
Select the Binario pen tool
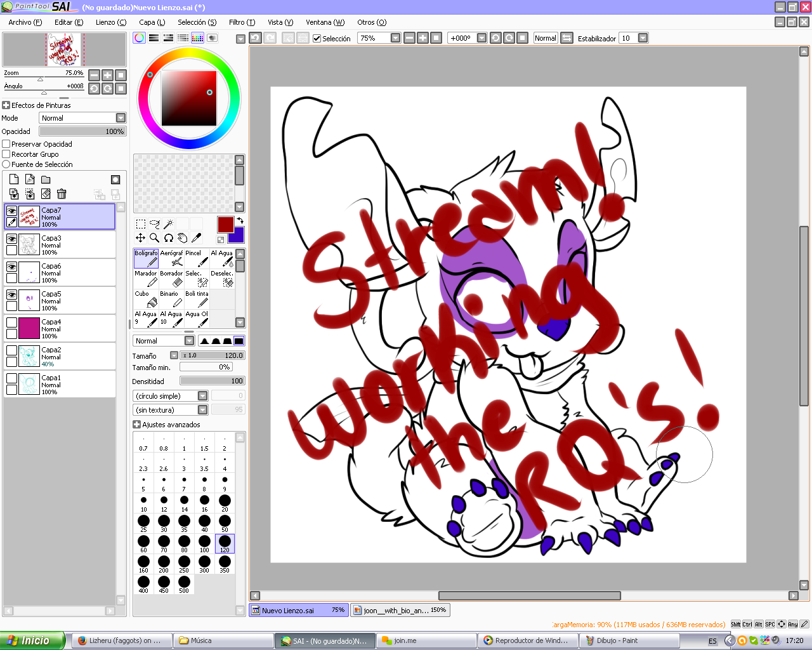[x=171, y=299]
